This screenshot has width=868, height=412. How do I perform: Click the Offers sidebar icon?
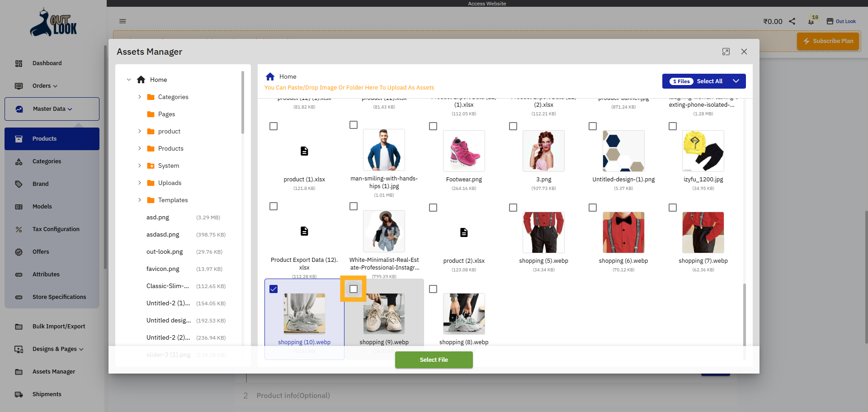[19, 251]
